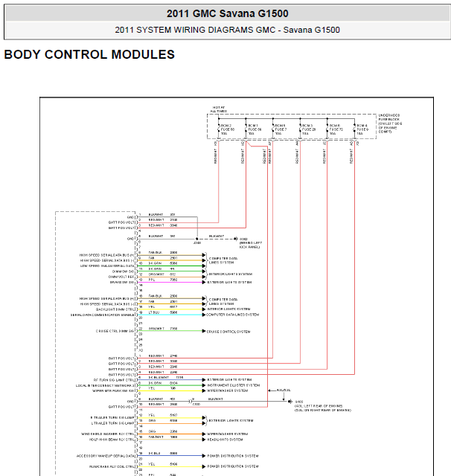Click the '(4.3L: LEFT REAR OF ENGINE)' note
The height and width of the screenshot is (476, 451).
(x=319, y=406)
